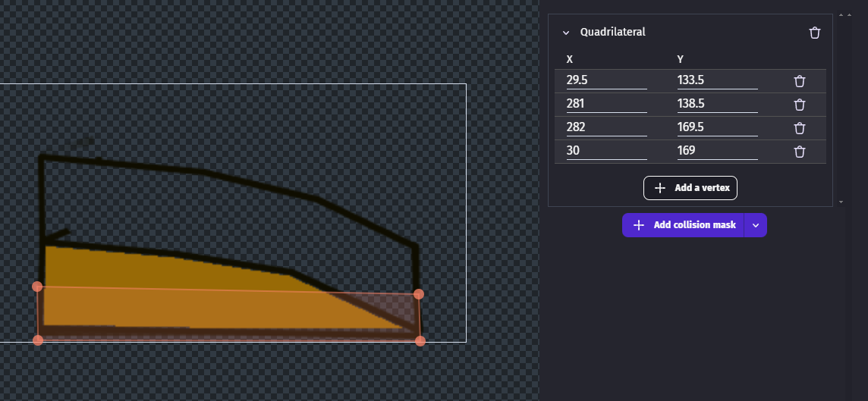The image size is (868, 401).
Task: Remove the vertex with X value 281
Action: coord(799,105)
